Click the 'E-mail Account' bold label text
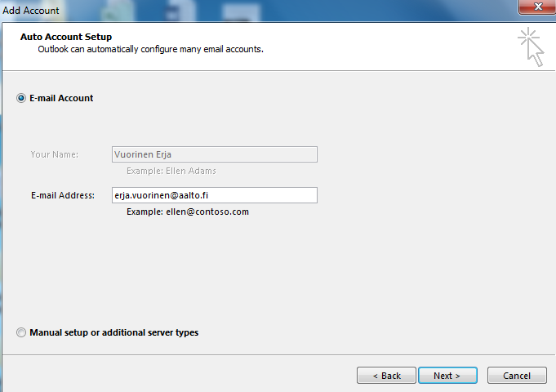 click(x=61, y=98)
